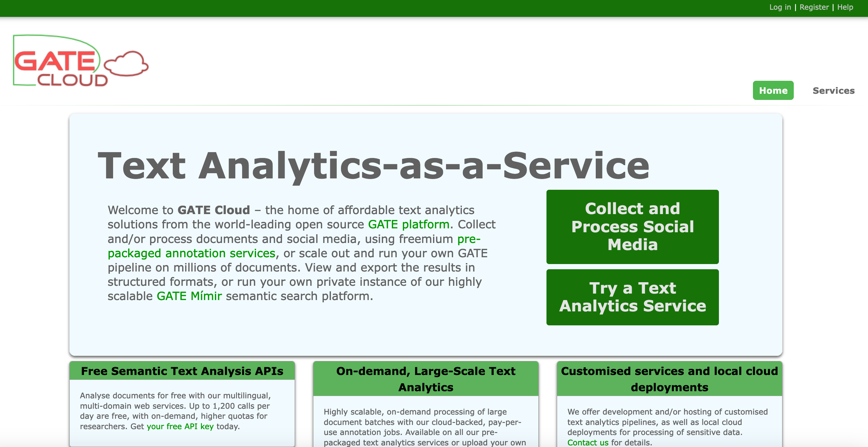This screenshot has height=447, width=868.
Task: Click the GATE Mímir semantic search link
Action: pos(189,295)
